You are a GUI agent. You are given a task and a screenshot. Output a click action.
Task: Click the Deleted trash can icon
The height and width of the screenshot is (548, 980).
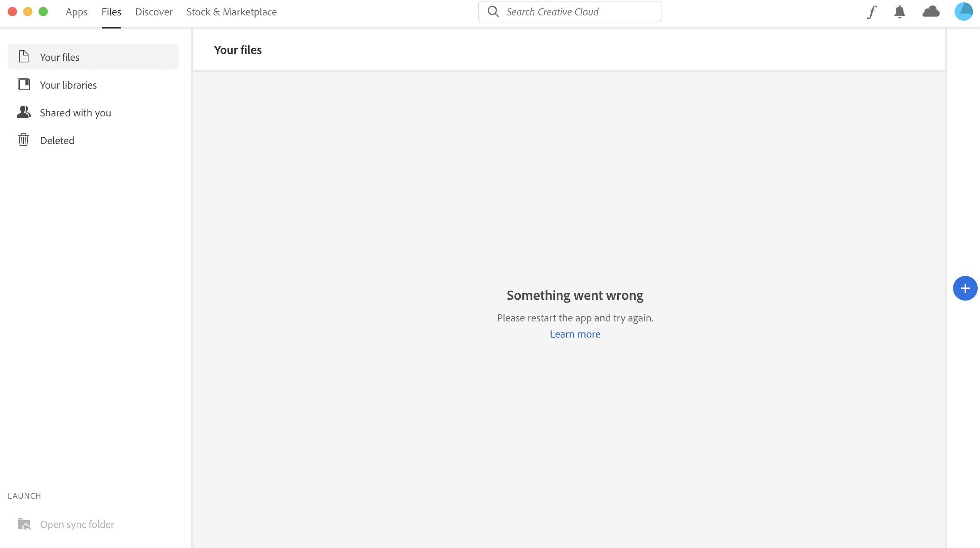(x=24, y=140)
